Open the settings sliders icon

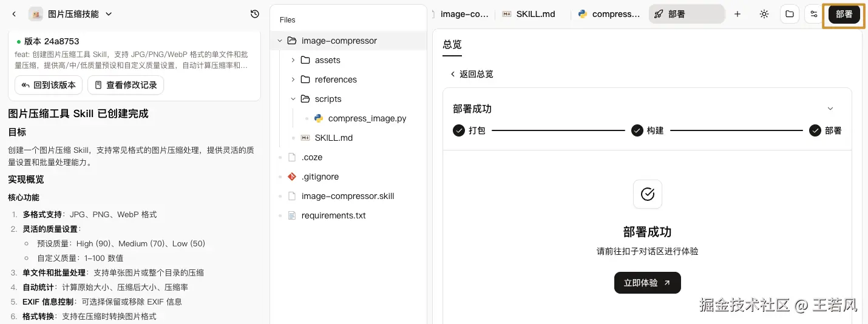[x=814, y=14]
